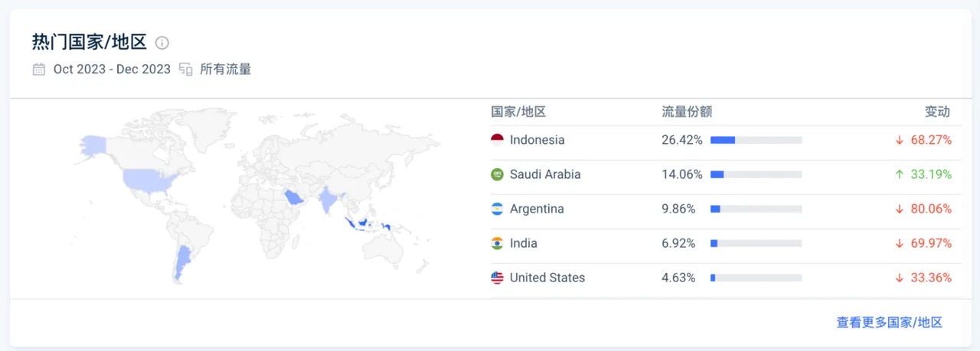The image size is (980, 351).
Task: Click the 流量份额 column header
Action: (687, 112)
